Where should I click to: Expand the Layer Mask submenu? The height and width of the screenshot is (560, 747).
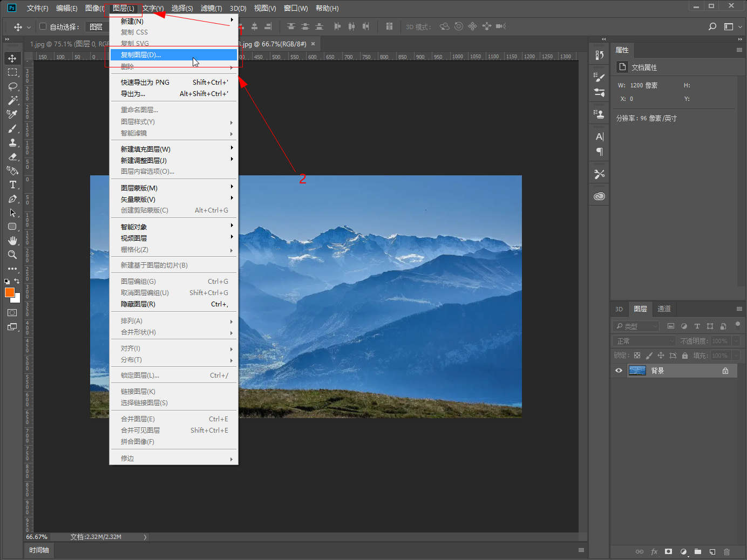(x=173, y=188)
